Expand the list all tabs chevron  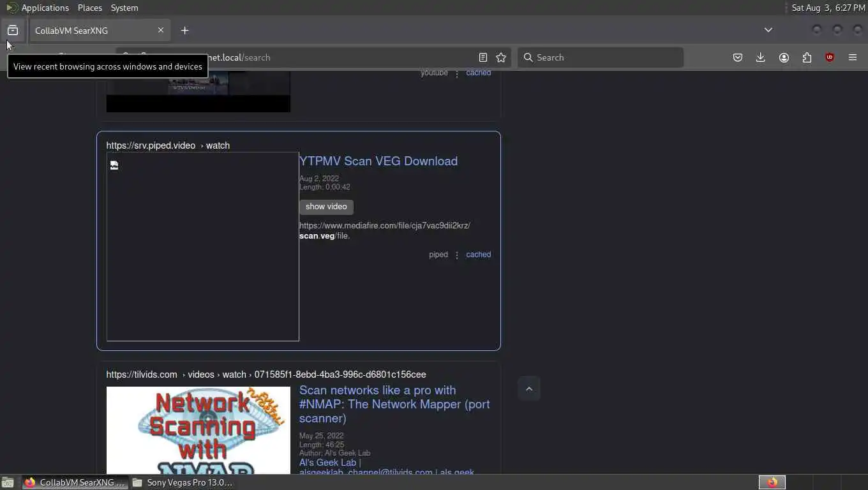pyautogui.click(x=768, y=30)
